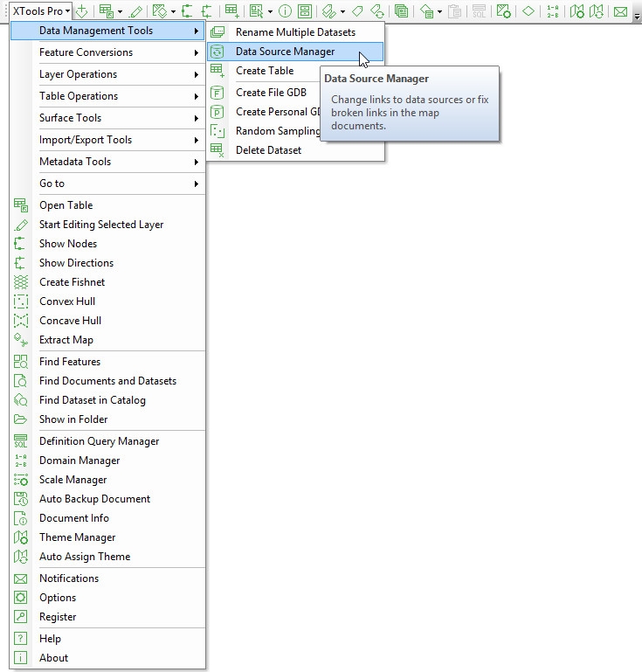Image resolution: width=642 pixels, height=672 pixels.
Task: Click the download arrow icon beside XTools Pro
Action: pos(82,11)
